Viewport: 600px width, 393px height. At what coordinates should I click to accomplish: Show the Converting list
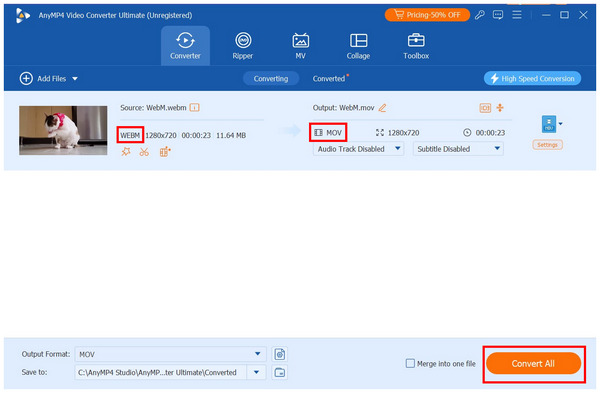pyautogui.click(x=271, y=78)
